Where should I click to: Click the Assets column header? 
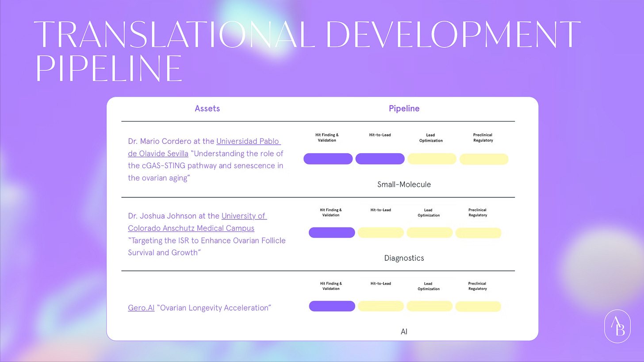[207, 108]
